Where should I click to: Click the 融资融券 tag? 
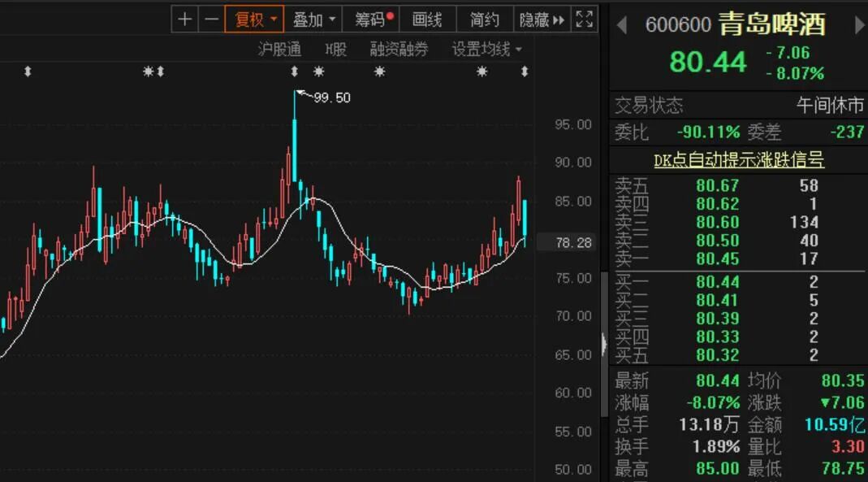coord(399,50)
